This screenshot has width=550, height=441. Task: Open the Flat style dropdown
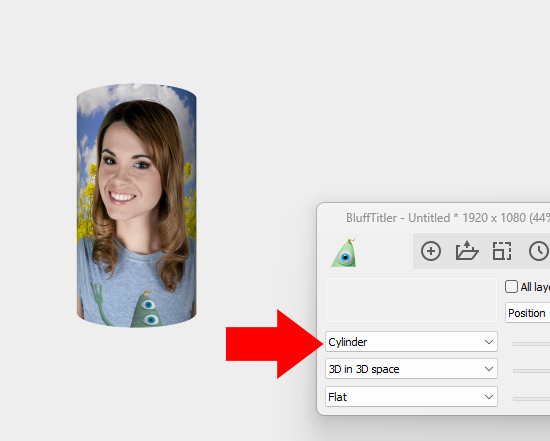pos(411,397)
